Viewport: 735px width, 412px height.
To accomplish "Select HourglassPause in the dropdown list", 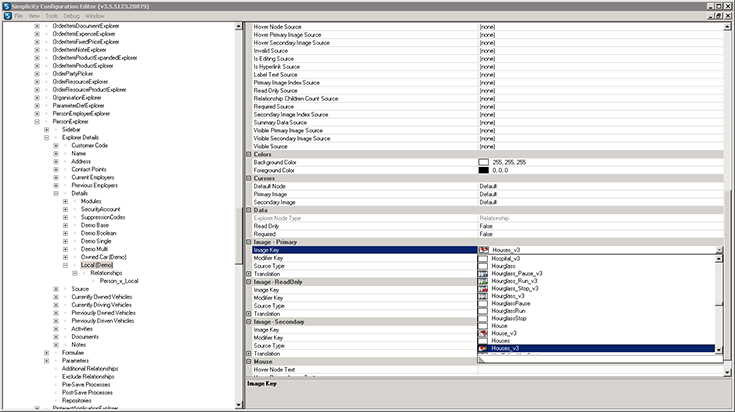I will 510,303.
